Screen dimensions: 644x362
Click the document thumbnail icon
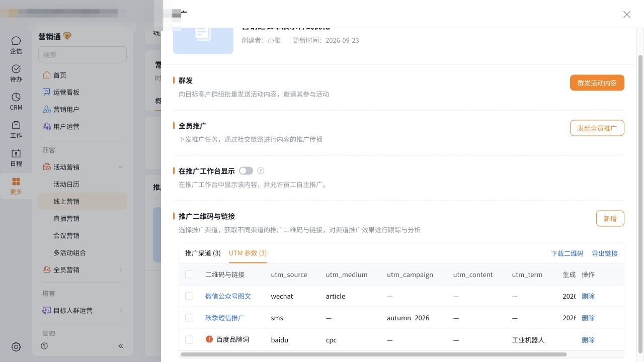(203, 34)
